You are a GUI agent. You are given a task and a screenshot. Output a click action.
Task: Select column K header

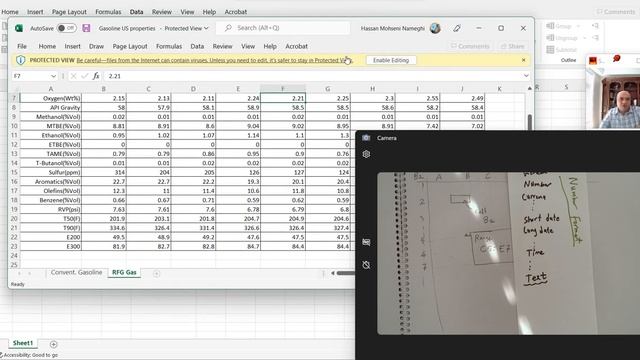(x=499, y=89)
